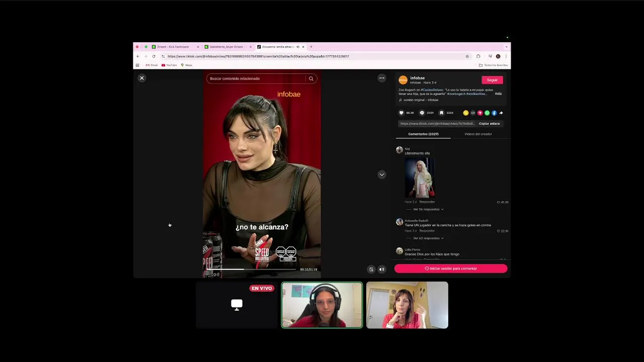Click the search magnifier icon in video

(311, 78)
